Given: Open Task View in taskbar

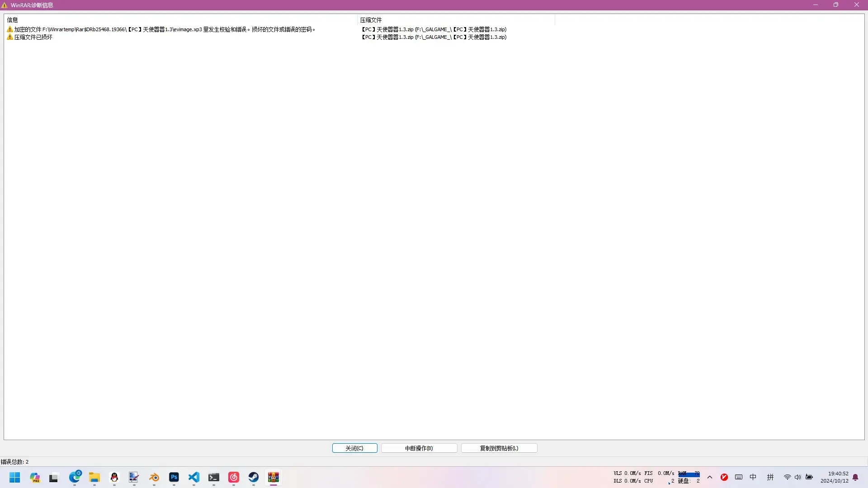Looking at the screenshot, I should click(54, 478).
